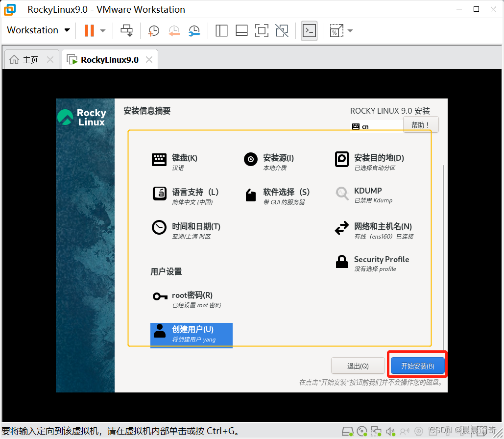Screen dimensions: 504x439
Task: Minimize the VMware Workstation window
Action: 459,9
